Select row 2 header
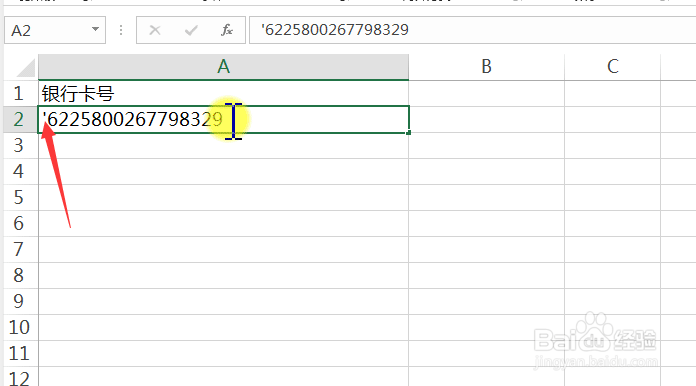Screen dimensions: 696x386 pos(20,119)
